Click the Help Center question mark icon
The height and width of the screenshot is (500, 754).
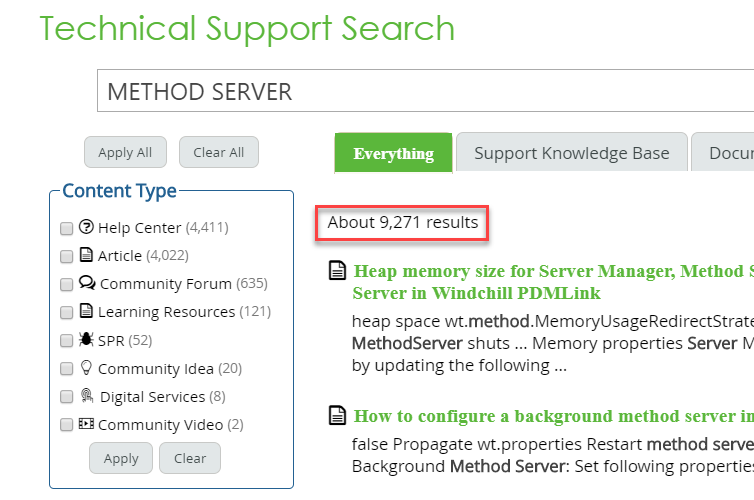pyautogui.click(x=86, y=227)
